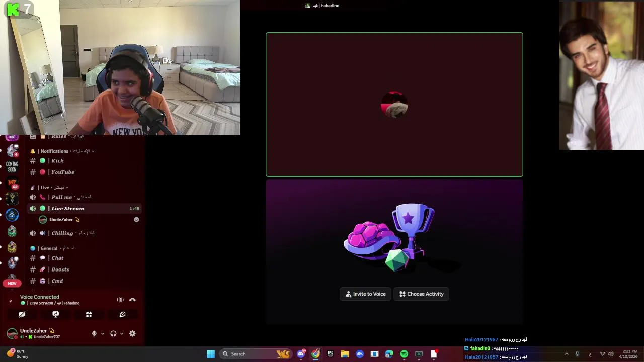Collapse the Notifications category
This screenshot has height=362, width=644.
point(62,151)
